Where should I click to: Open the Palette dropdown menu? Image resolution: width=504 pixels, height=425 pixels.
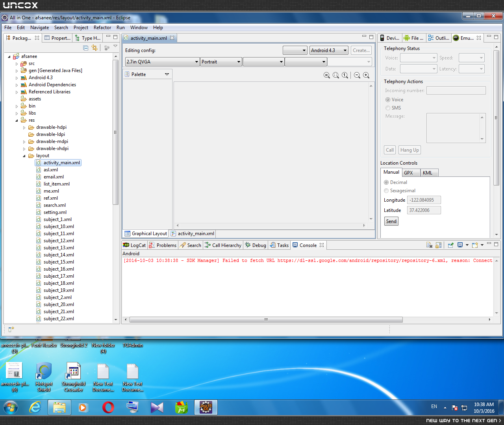167,74
